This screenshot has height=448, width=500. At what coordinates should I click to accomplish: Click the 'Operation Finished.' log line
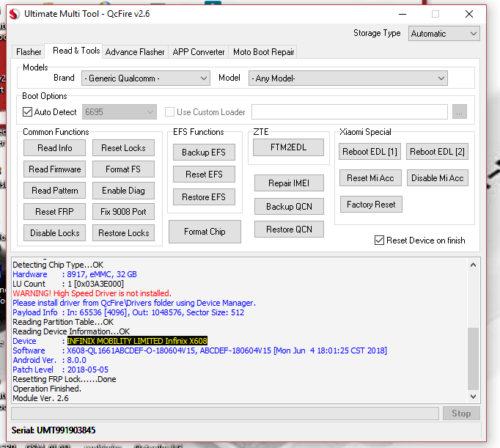(47, 389)
